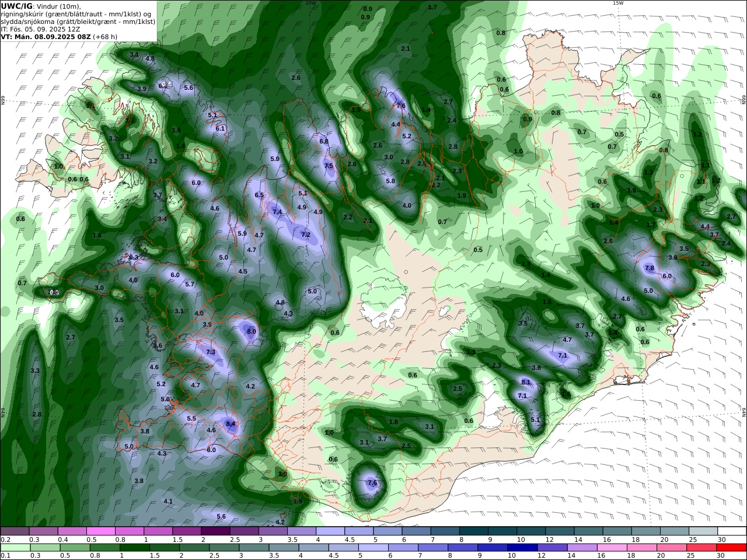
Task: Click the white legend swatch labeled 30
Action: (x=731, y=531)
